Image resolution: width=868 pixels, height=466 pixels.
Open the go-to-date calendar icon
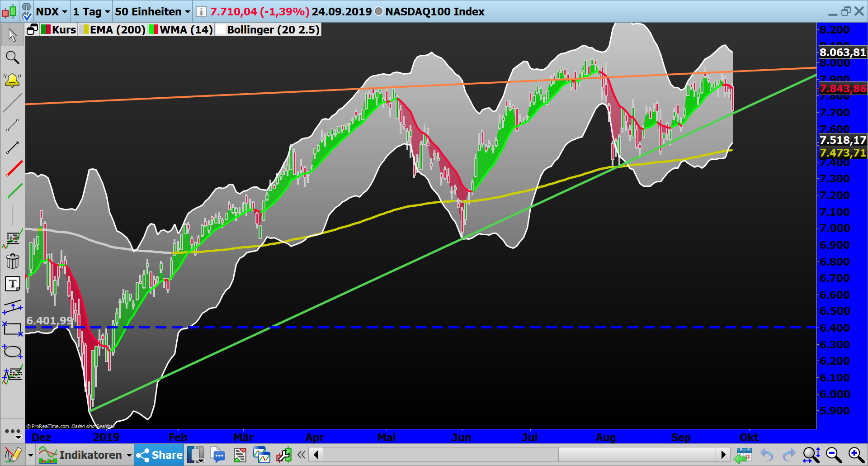(744, 455)
